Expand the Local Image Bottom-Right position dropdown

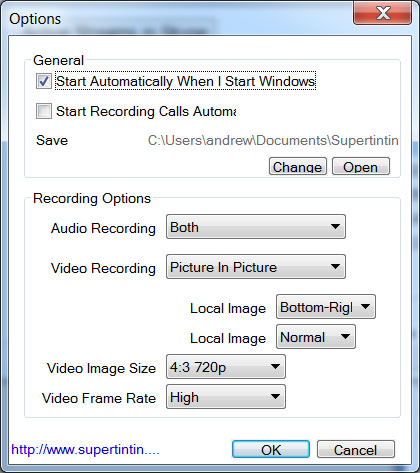coord(326,307)
